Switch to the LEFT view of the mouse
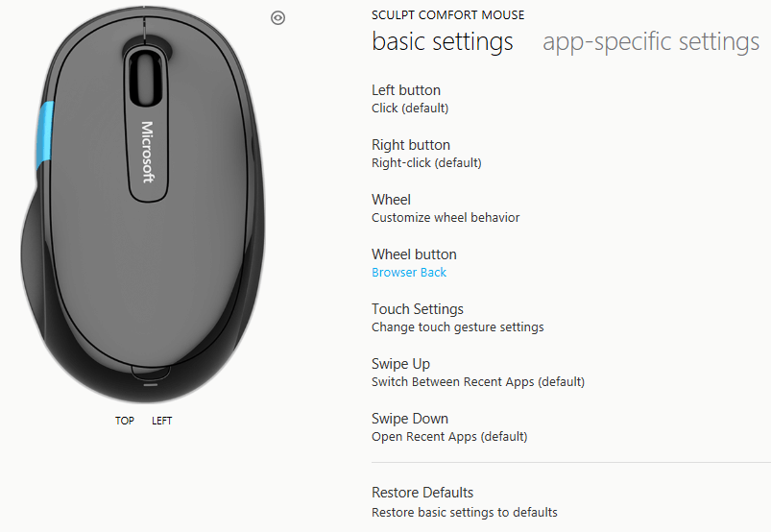771x532 pixels. pos(161,421)
